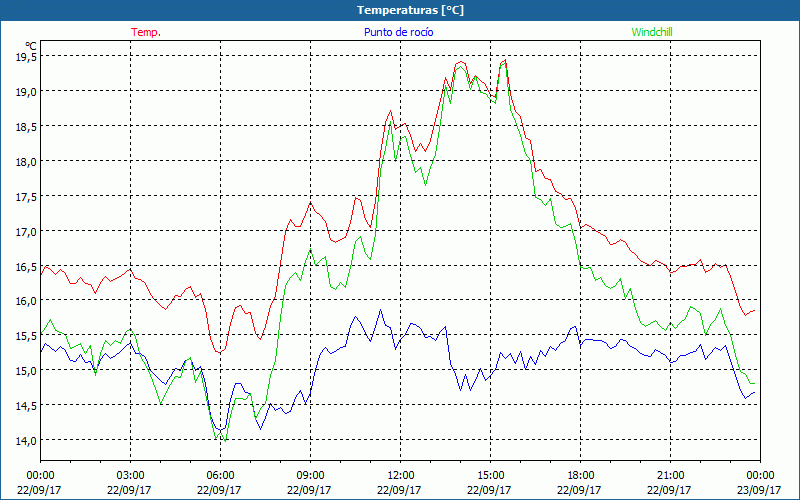
Task: Click the 18,5 y-axis value
Action: point(26,127)
